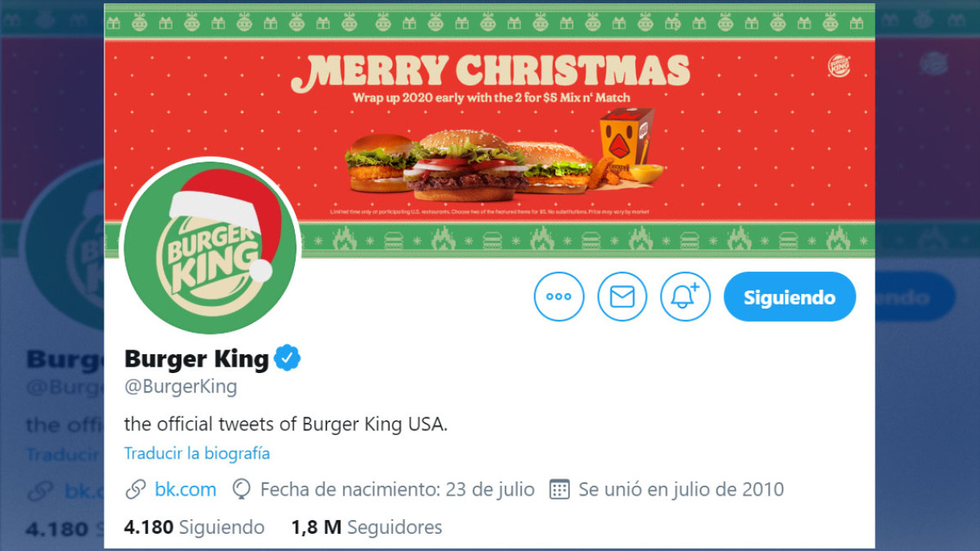This screenshot has height=551, width=980.
Task: Click the balloon birthday icon
Action: [241, 488]
